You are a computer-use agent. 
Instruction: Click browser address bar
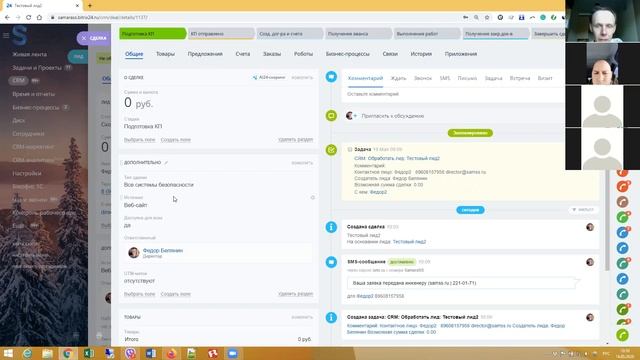coord(253,18)
